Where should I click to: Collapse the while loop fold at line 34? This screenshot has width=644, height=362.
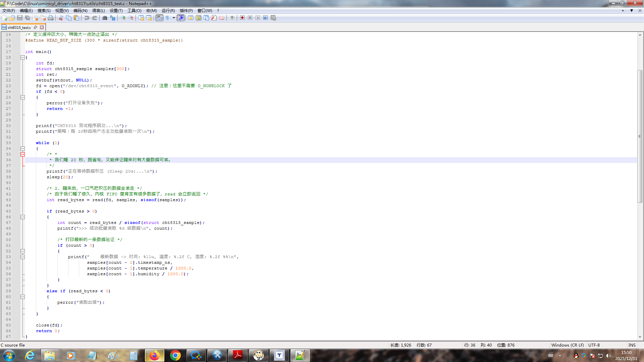point(22,148)
